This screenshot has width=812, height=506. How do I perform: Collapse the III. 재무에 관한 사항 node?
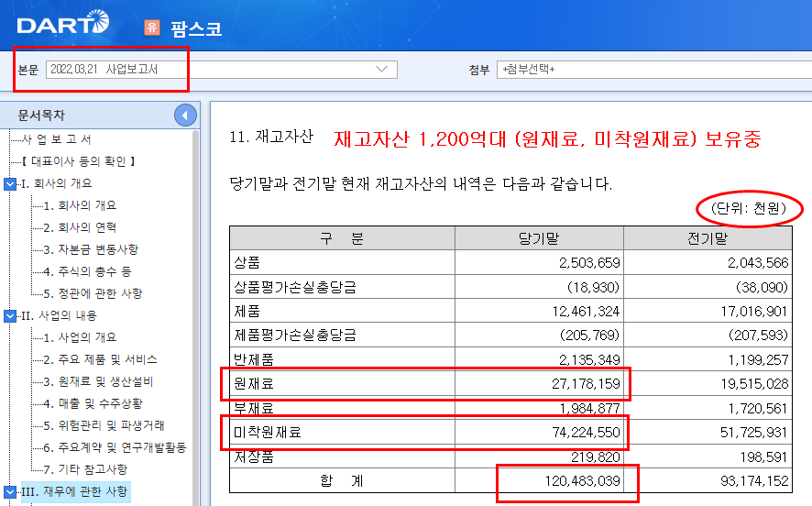click(10, 492)
